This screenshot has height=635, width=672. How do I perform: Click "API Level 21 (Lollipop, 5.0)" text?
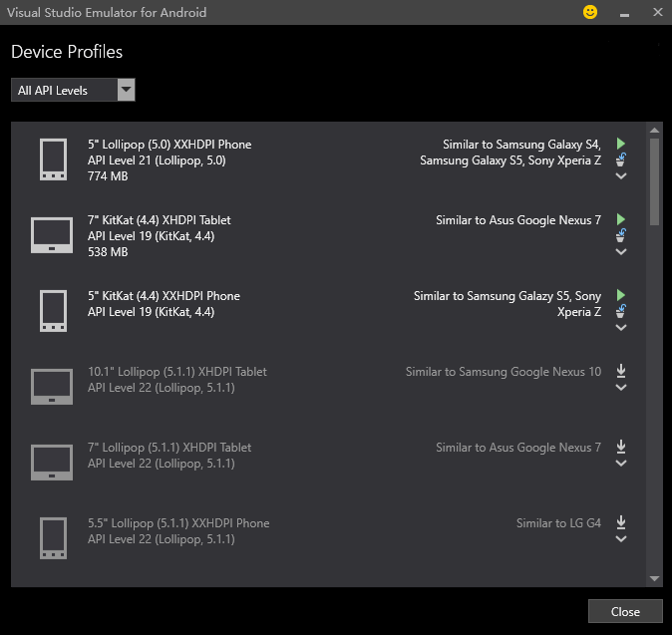click(x=157, y=160)
